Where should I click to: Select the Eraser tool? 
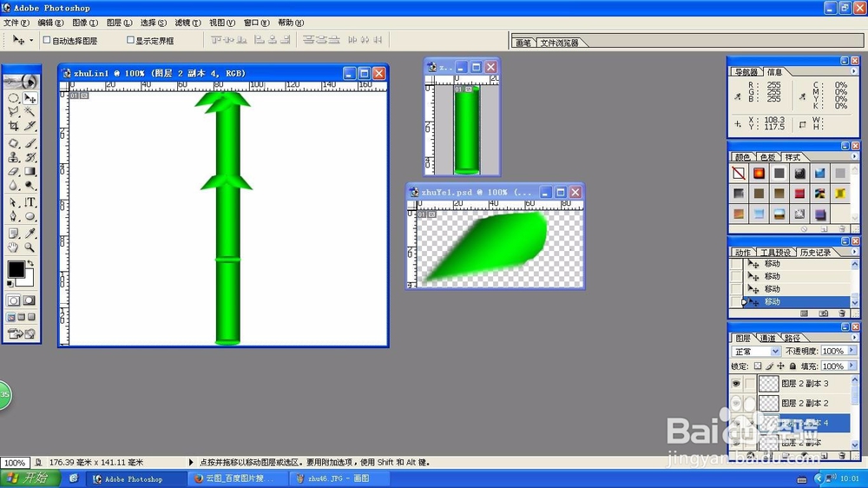(x=14, y=171)
